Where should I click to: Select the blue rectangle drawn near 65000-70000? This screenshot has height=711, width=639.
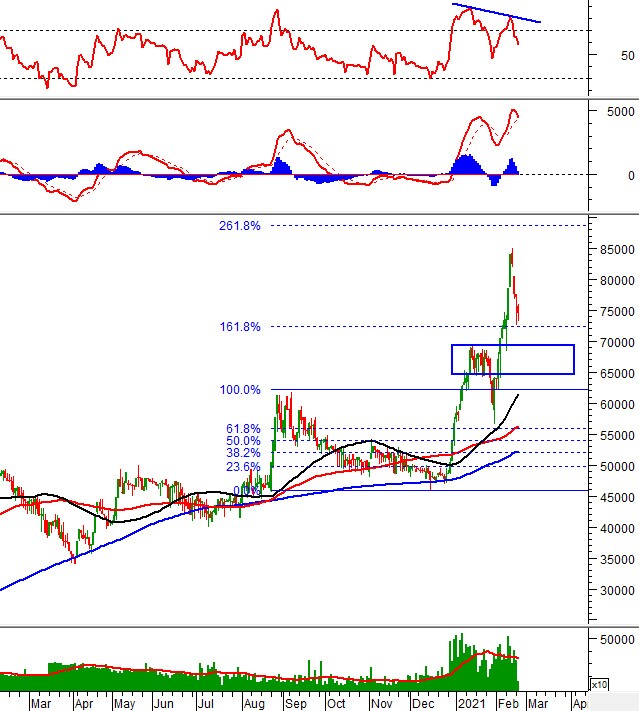point(513,360)
